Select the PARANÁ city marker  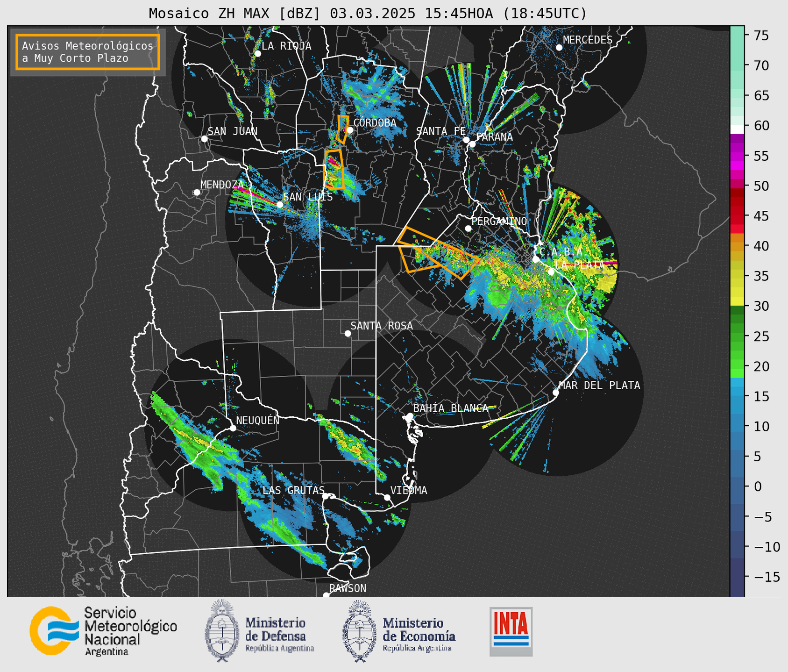472,144
